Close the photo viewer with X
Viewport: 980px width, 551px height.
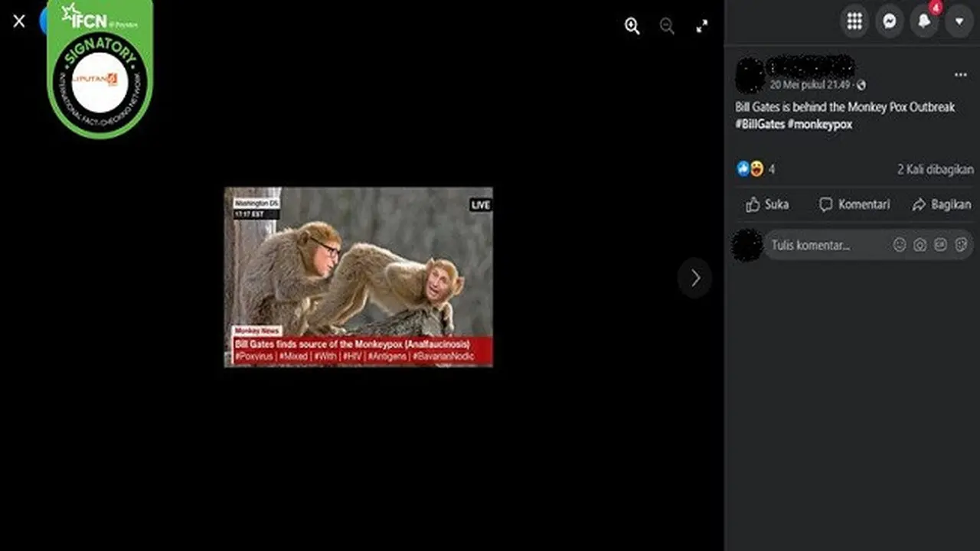tap(19, 21)
